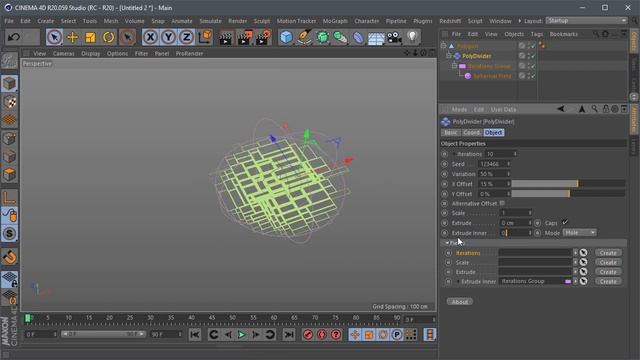Open the Mode dropdown showing Hole

579,233
